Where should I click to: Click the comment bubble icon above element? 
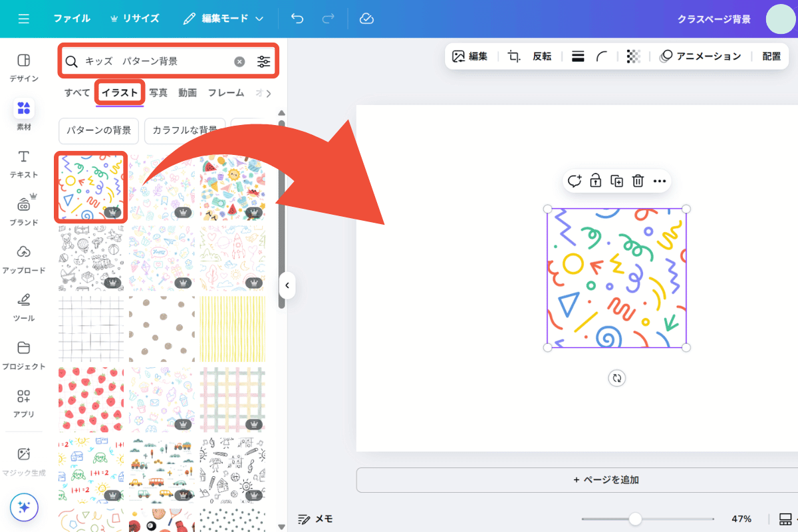click(x=575, y=180)
